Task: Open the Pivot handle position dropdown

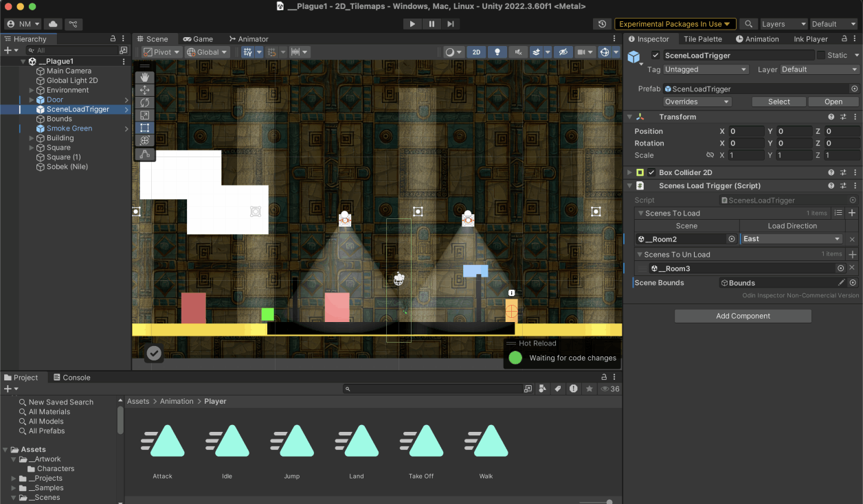Action: [x=161, y=52]
